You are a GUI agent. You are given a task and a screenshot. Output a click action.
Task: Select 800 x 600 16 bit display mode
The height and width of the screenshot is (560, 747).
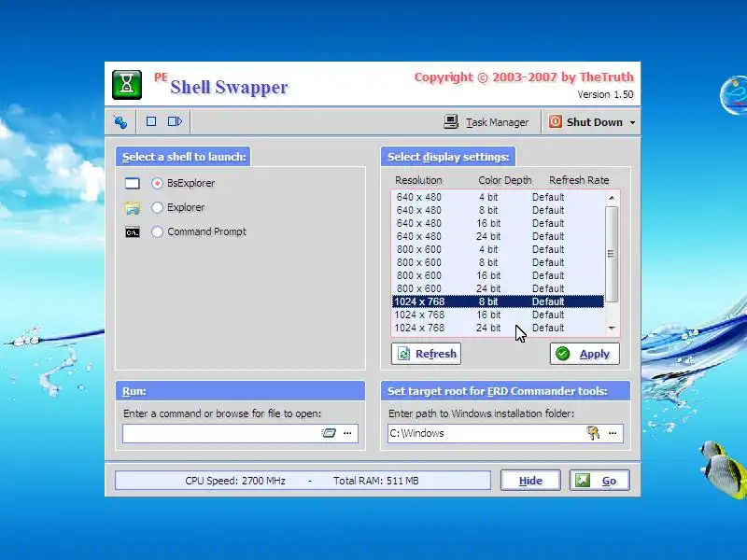coord(498,275)
